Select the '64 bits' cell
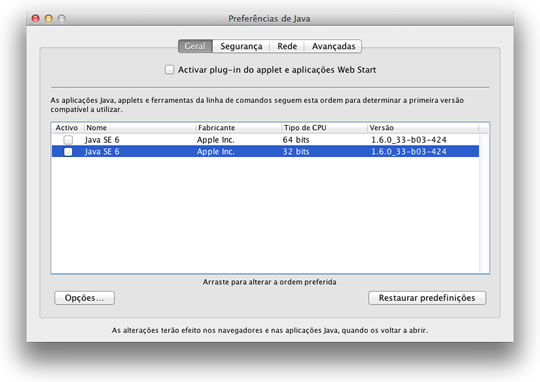Image resolution: width=540 pixels, height=382 pixels. pos(296,140)
